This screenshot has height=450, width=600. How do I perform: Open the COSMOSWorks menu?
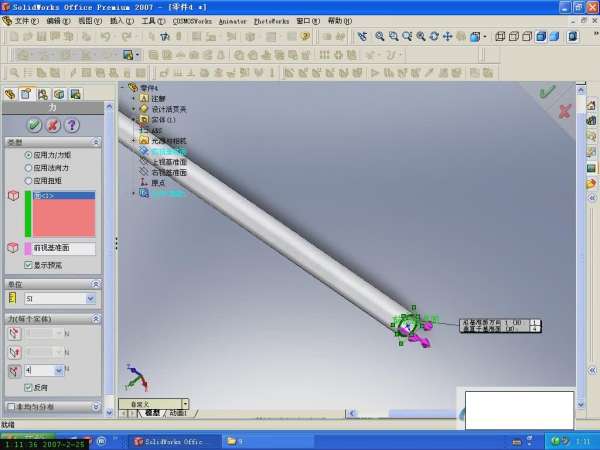click(192, 21)
